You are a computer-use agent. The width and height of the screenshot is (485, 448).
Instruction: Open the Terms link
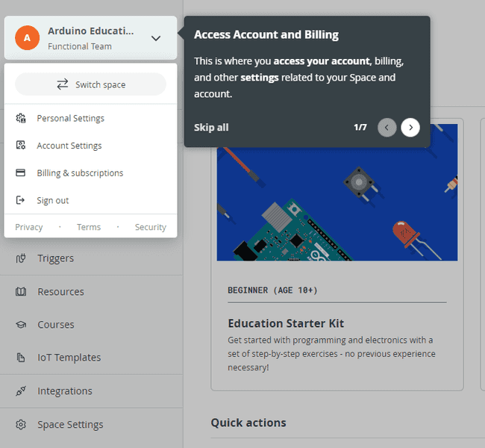[89, 227]
